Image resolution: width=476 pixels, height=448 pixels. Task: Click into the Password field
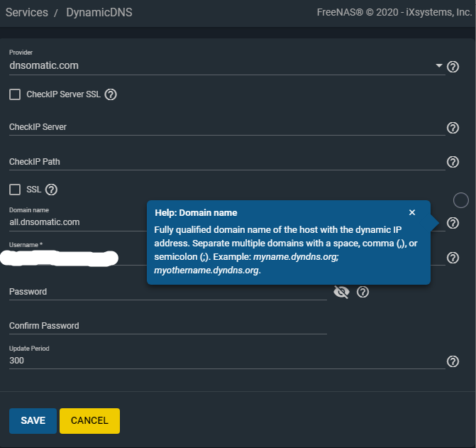pos(168,292)
